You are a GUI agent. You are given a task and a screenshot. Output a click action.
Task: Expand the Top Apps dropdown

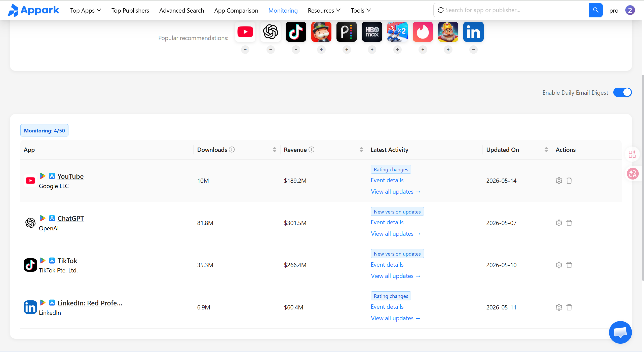tap(86, 10)
